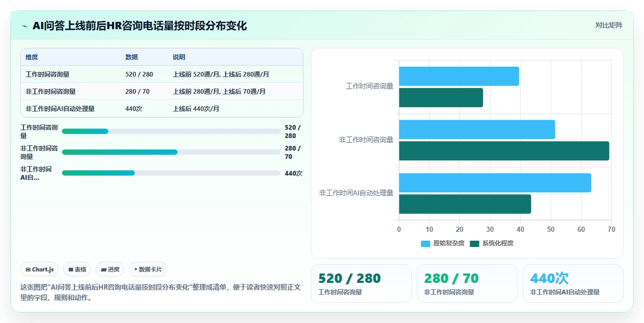The image size is (644, 323).
Task: Click the dark green bar for 工作时间咨询量
Action: 441,97
